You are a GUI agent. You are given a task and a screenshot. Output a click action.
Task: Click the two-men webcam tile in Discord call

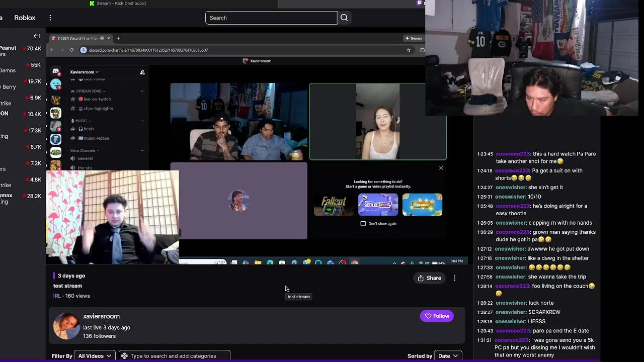239,122
